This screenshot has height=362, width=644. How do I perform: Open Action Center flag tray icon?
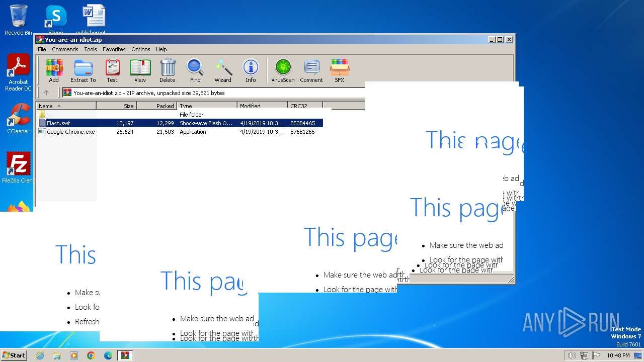click(596, 355)
